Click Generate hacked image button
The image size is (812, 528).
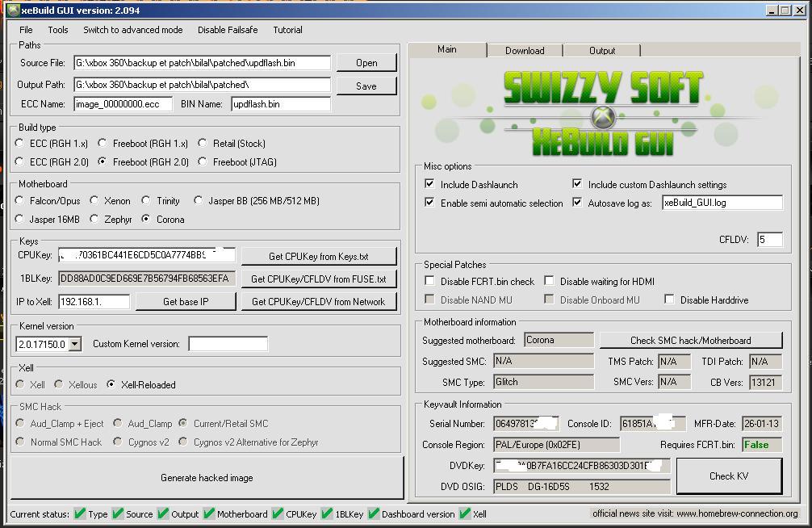tap(207, 478)
